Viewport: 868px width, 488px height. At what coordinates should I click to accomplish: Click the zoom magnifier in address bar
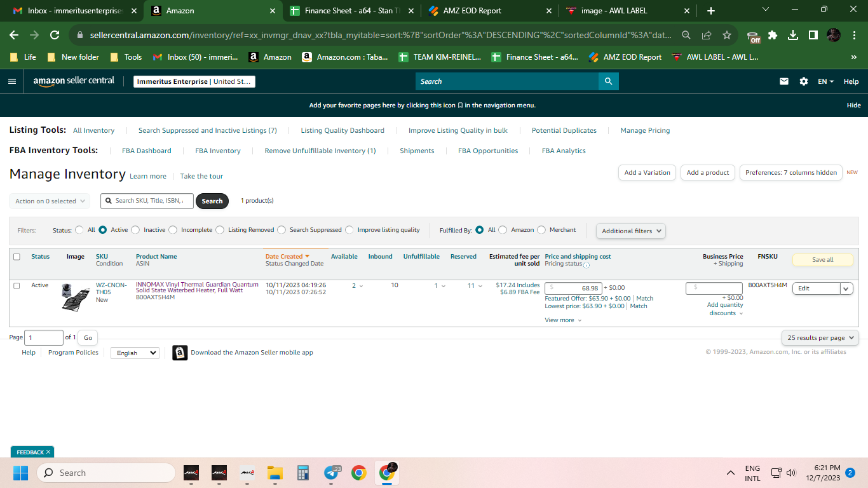[x=686, y=35]
